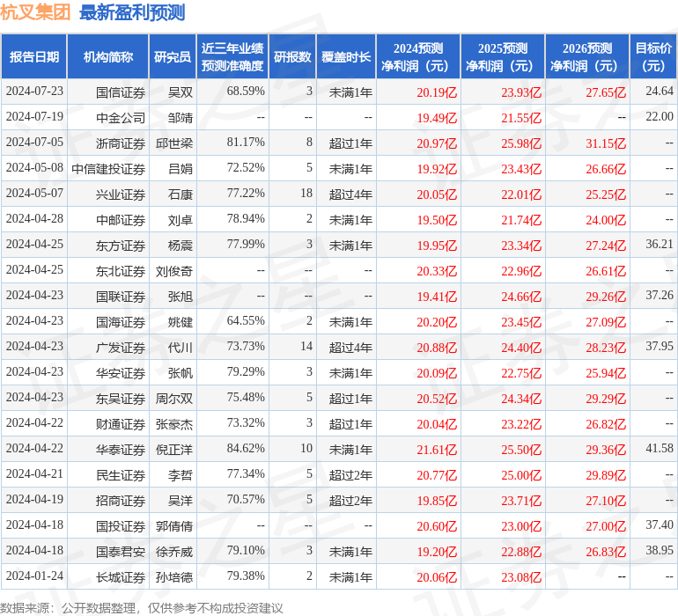The image size is (678, 616).
Task: Click analyst name 吕娟
Action: (x=181, y=169)
